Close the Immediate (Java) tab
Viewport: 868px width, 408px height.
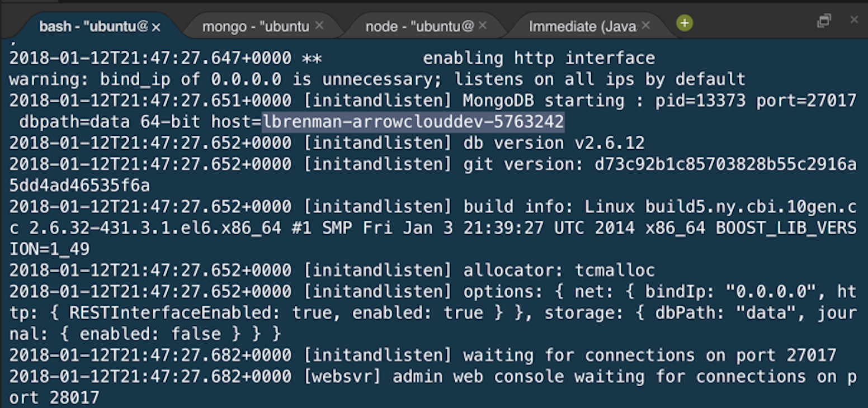[646, 26]
